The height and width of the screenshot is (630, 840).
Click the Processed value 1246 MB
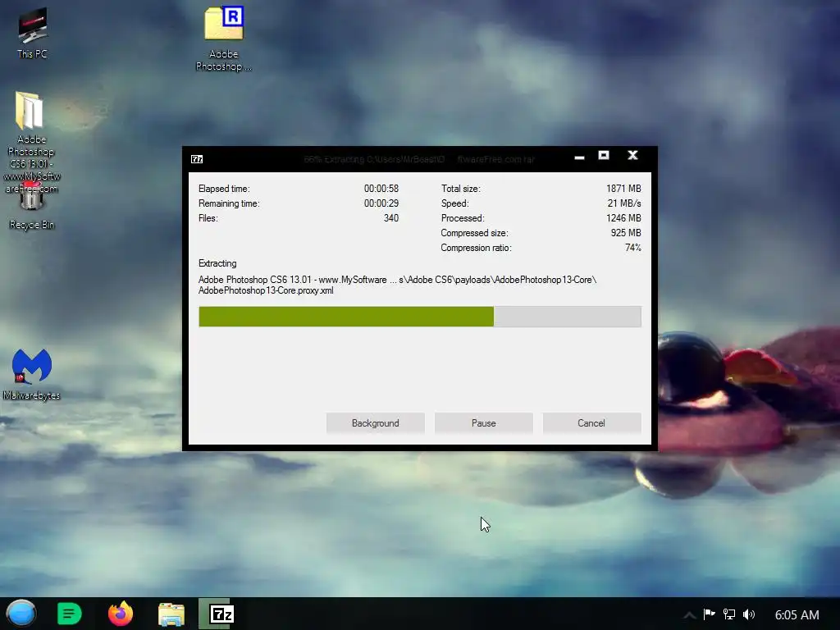[623, 218]
